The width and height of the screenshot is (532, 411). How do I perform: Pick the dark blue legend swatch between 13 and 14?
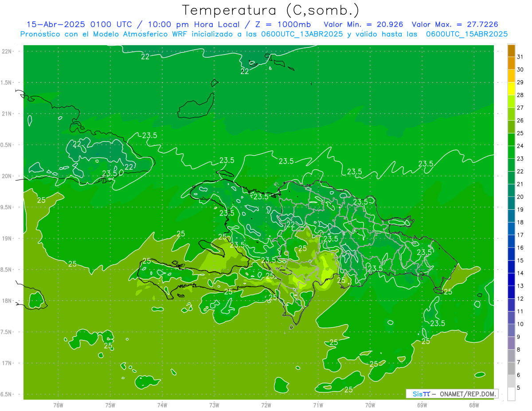pyautogui.click(x=511, y=280)
